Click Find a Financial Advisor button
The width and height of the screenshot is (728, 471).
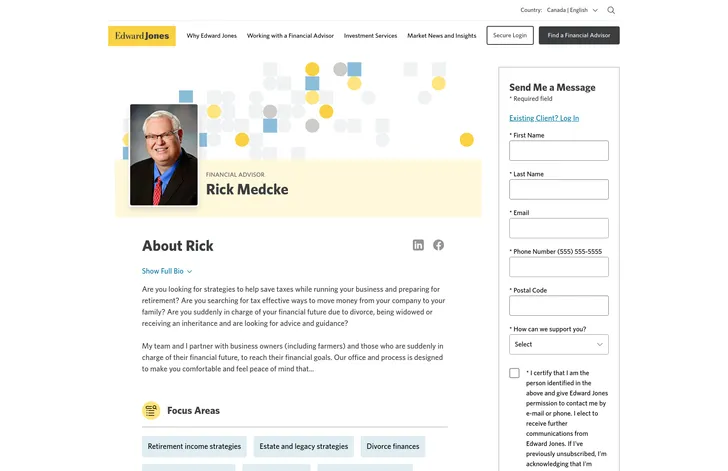(x=579, y=35)
